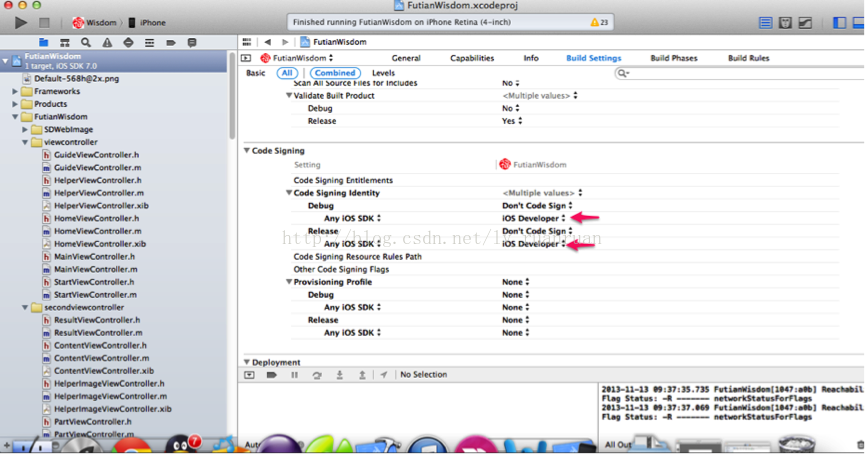Show the project navigator folder icon

point(44,42)
